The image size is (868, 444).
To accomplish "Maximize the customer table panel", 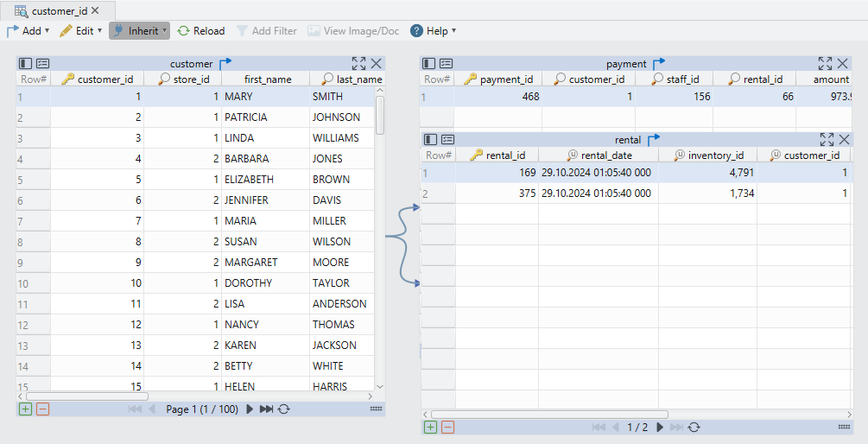I will point(358,64).
